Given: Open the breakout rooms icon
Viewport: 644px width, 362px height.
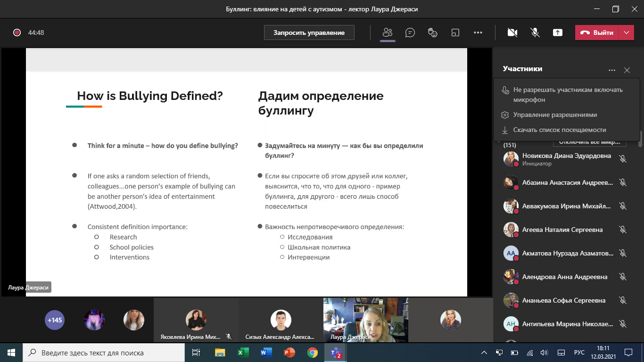Looking at the screenshot, I should click(455, 33).
